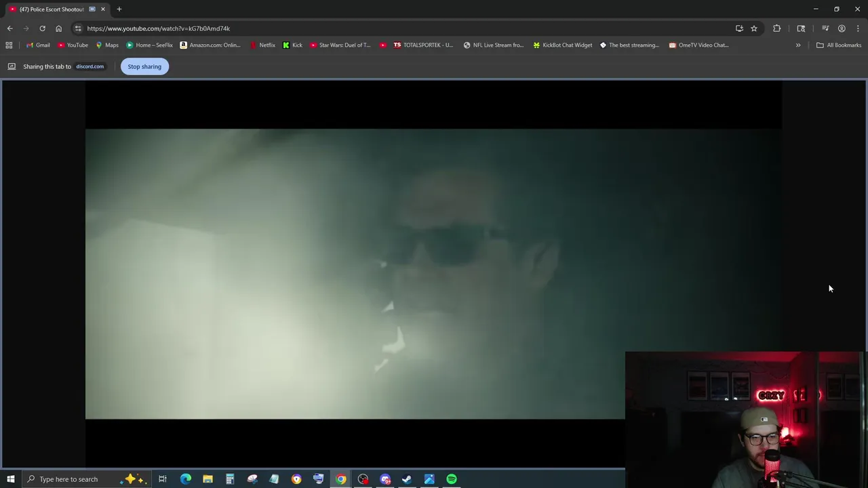
Task: Open the Star Wars: Duel of T... bookmark
Action: [340, 45]
